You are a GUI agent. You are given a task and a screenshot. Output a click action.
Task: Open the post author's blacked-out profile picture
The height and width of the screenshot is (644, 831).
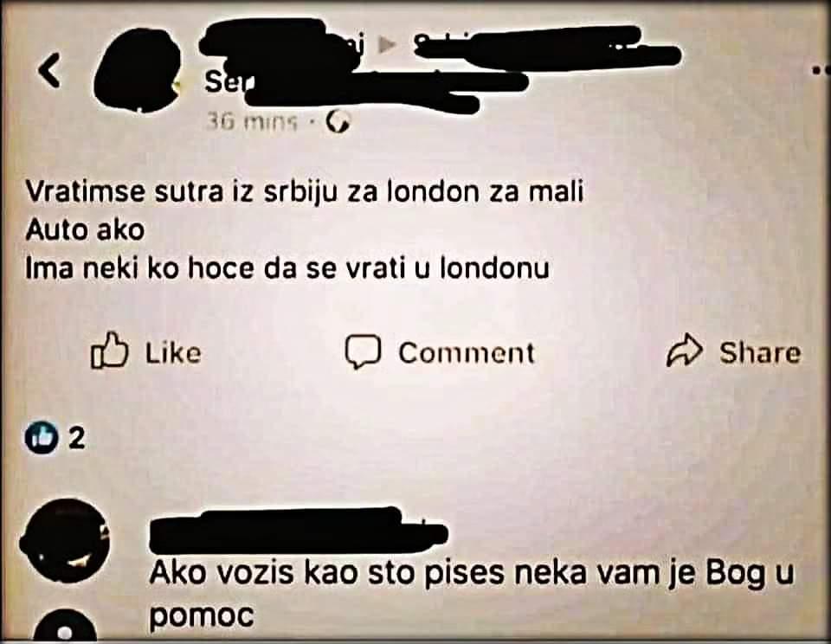coord(137,71)
